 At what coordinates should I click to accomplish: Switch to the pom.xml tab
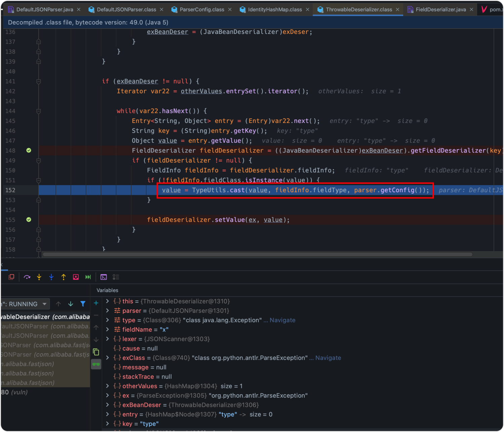tap(494, 9)
